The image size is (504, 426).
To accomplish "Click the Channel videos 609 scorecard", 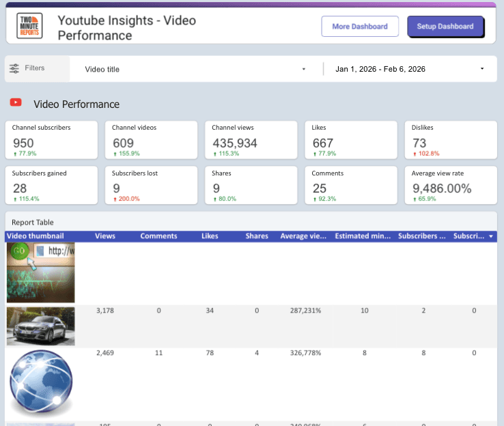I will (151, 140).
